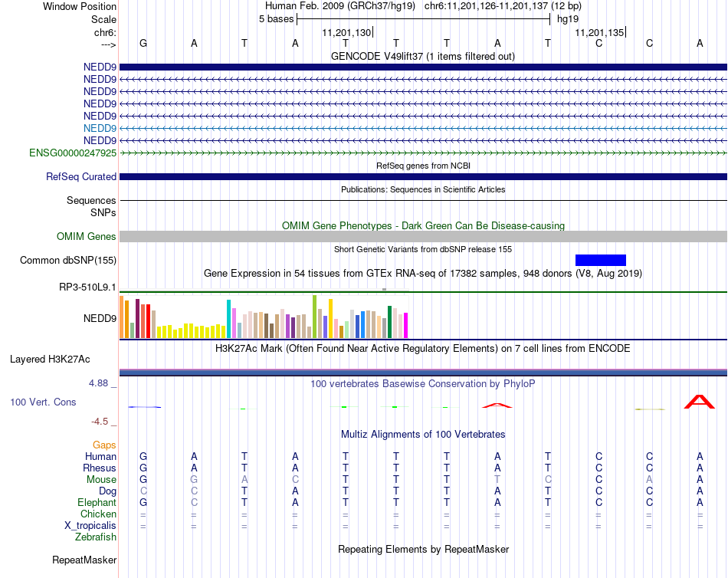
Task: Click the Multiz Alignments of 100 Vertebrates title
Action: pos(423,435)
